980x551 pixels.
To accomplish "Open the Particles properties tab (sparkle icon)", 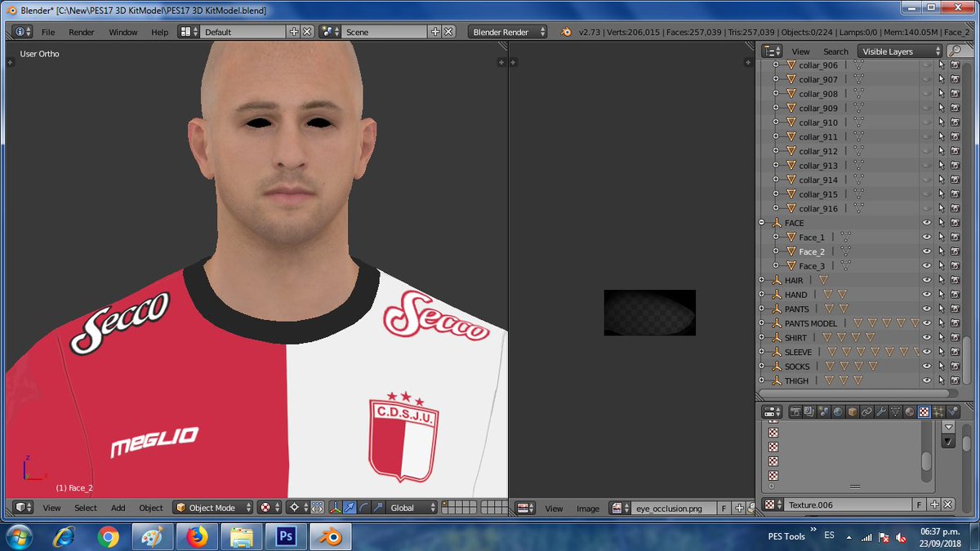I will pyautogui.click(x=938, y=411).
